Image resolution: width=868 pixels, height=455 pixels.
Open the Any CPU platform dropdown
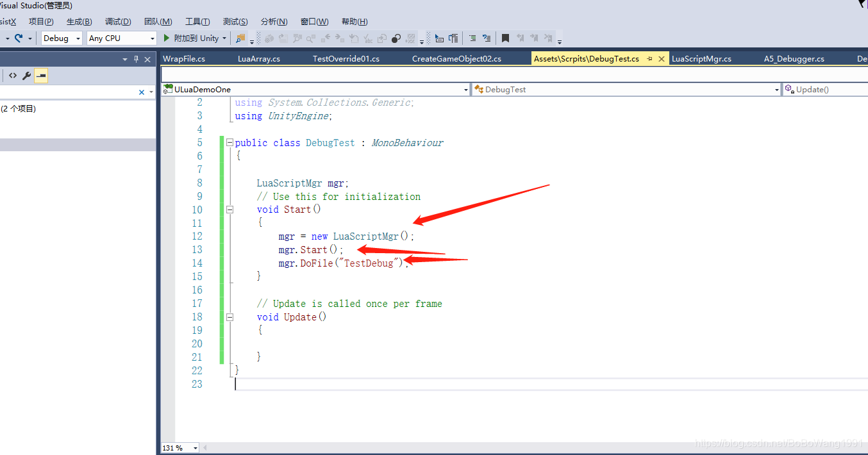[x=122, y=38]
